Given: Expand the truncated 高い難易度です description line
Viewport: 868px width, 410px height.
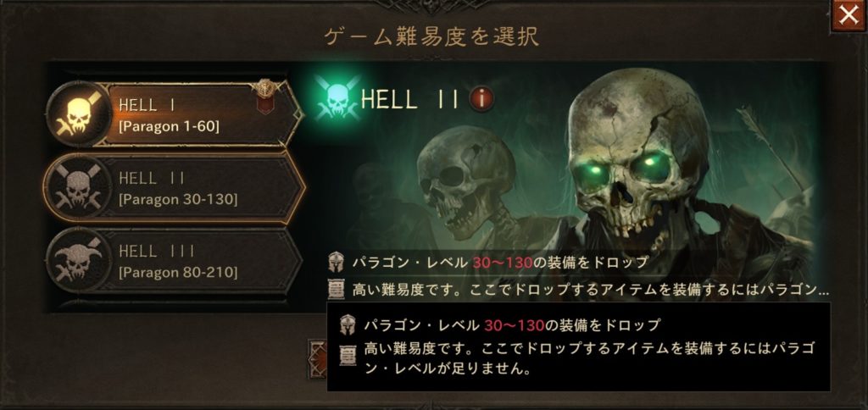Looking at the screenshot, I should click(x=591, y=289).
